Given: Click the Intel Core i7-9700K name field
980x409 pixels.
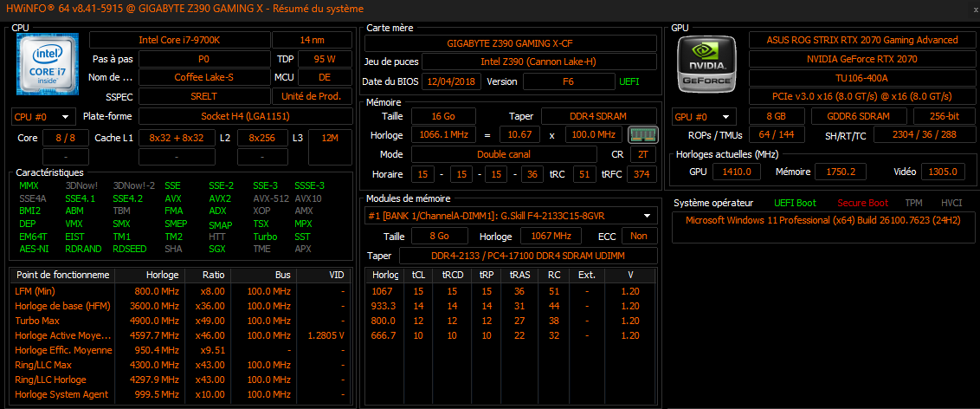Looking at the screenshot, I should 179,40.
